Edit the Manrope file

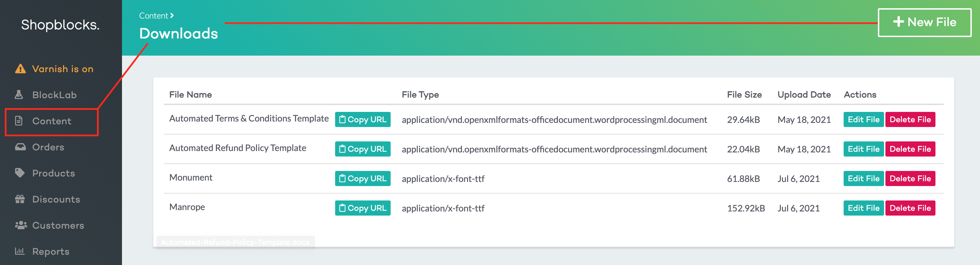(x=863, y=208)
